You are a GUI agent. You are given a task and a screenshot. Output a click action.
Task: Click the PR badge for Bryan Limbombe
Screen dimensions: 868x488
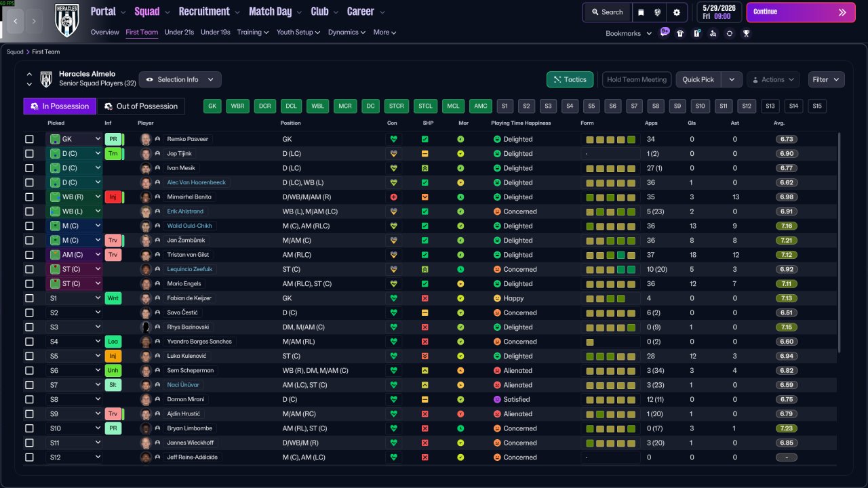coord(113,428)
